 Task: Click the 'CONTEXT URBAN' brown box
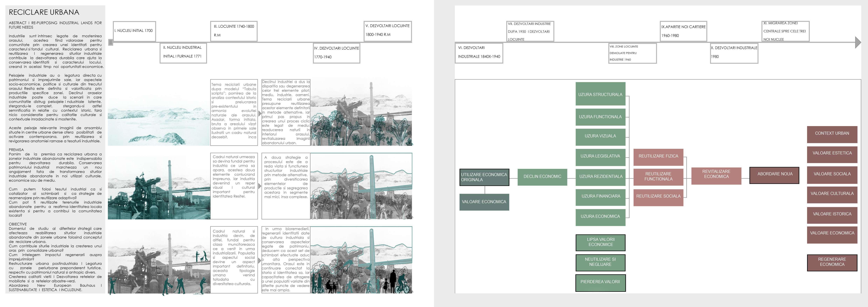[x=832, y=133]
